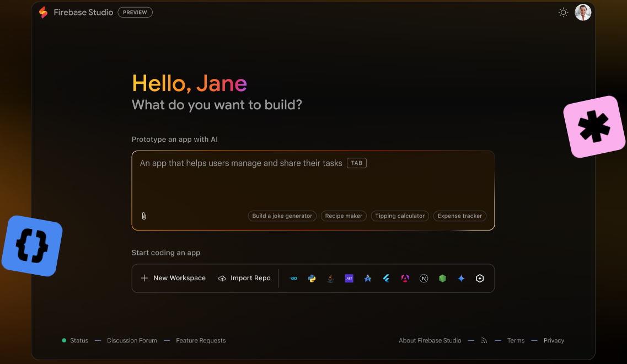Select the Angular template icon

click(x=405, y=279)
